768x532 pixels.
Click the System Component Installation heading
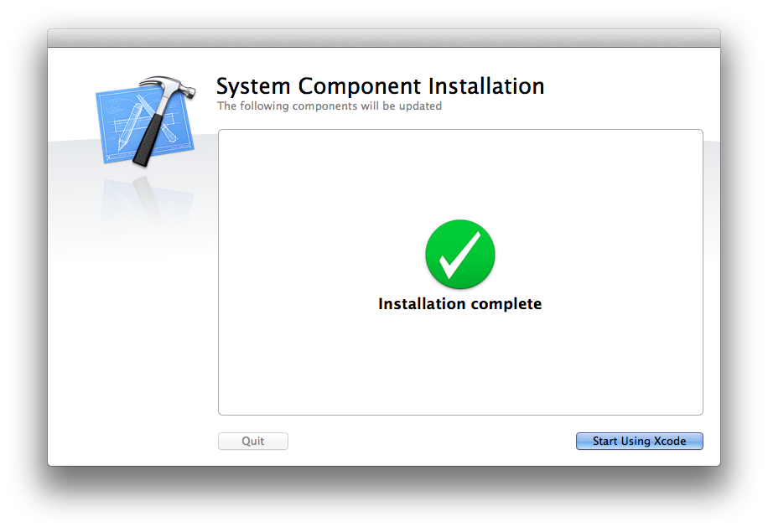pyautogui.click(x=380, y=86)
